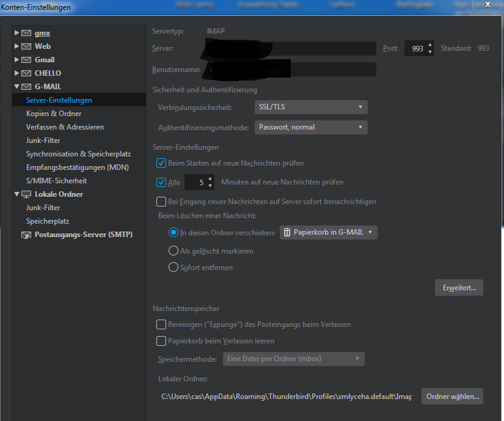Viewport: 504px width, 421px height.
Task: Disable checking for new messages at startup
Action: point(161,163)
